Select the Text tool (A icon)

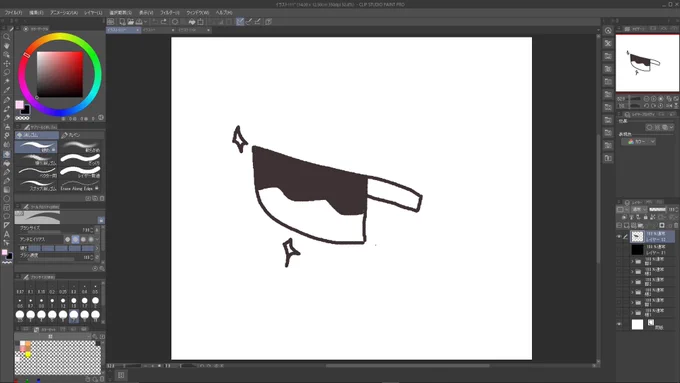7,234
